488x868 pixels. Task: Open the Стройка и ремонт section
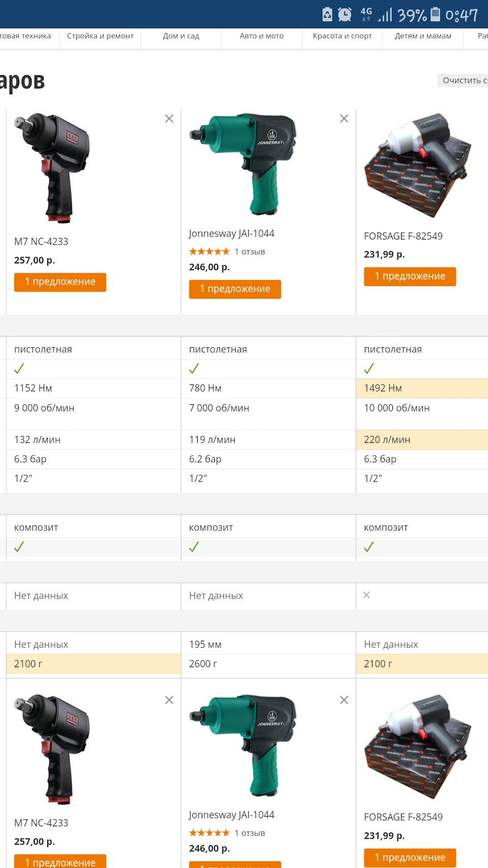[x=100, y=36]
